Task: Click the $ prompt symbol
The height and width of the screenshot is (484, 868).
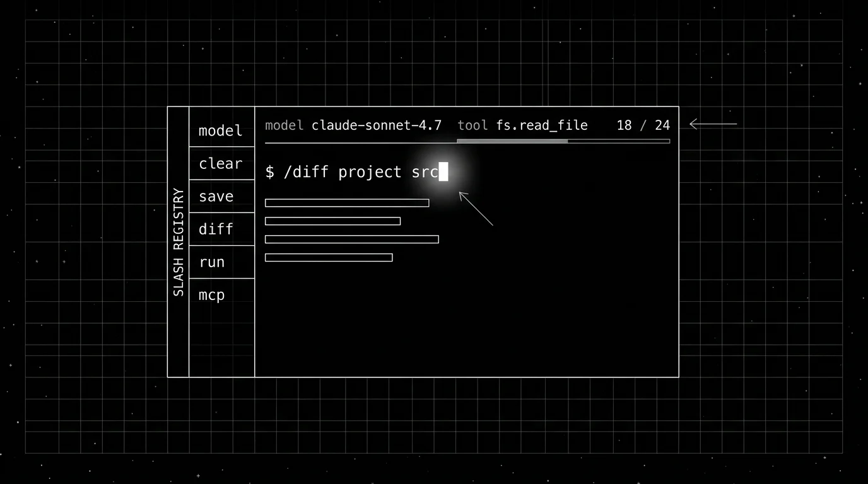Action: (x=270, y=172)
